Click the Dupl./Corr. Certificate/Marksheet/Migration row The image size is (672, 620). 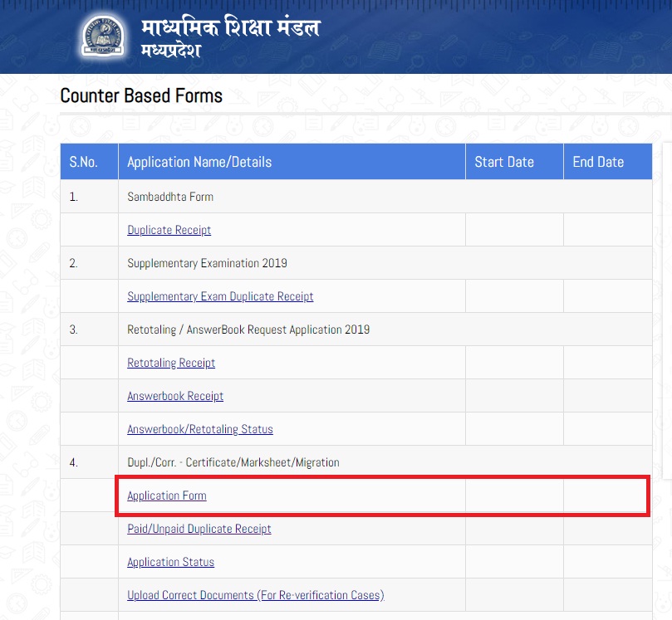pyautogui.click(x=233, y=462)
